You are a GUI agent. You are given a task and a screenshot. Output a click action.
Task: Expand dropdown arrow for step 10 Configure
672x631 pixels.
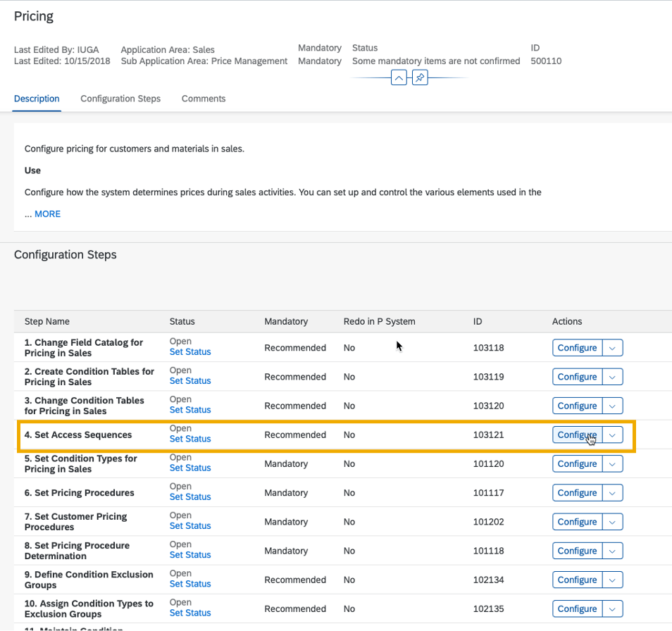pyautogui.click(x=612, y=609)
